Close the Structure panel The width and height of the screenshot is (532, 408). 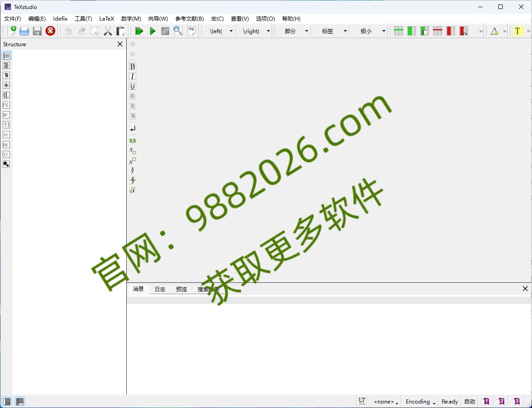[120, 44]
